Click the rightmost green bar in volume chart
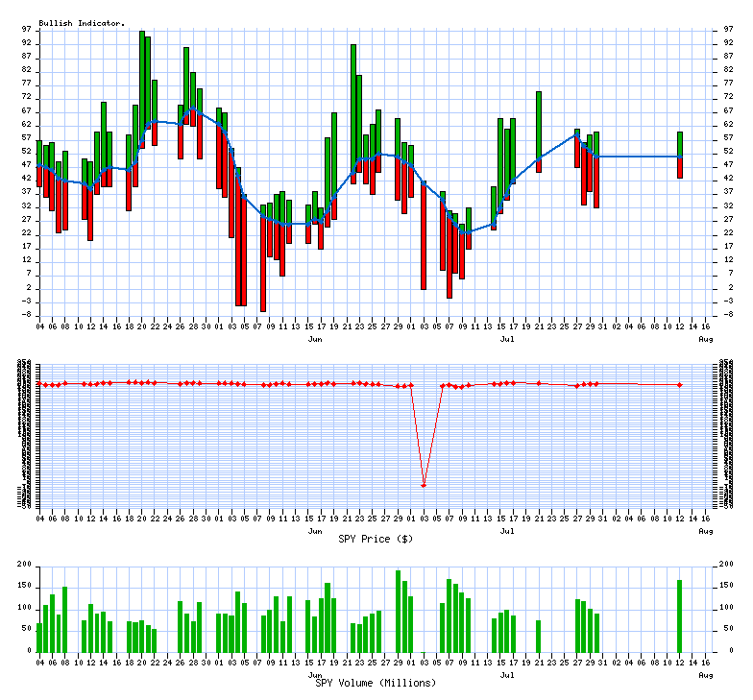Screen dimensions: 753x700 point(679,615)
